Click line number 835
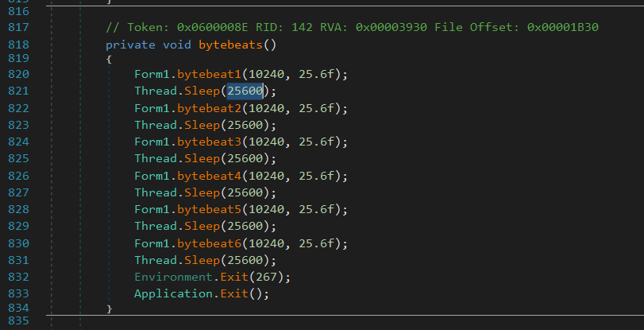This screenshot has width=644, height=330. click(x=18, y=320)
